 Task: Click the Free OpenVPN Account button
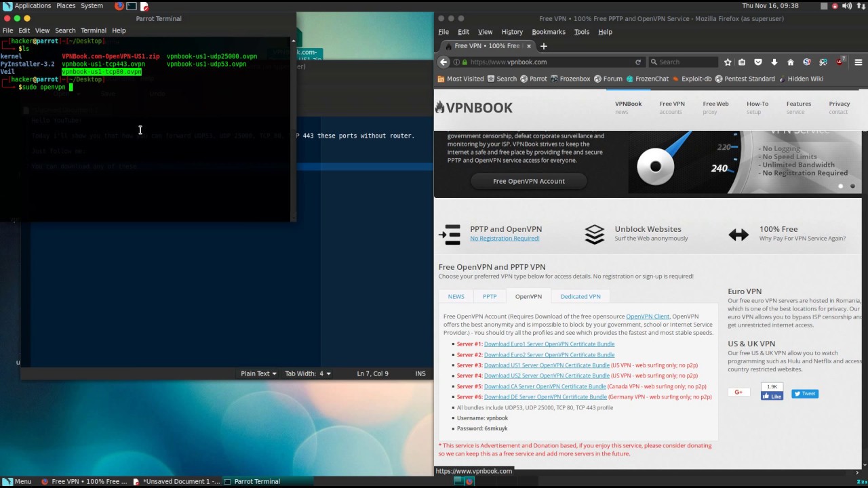coord(529,181)
